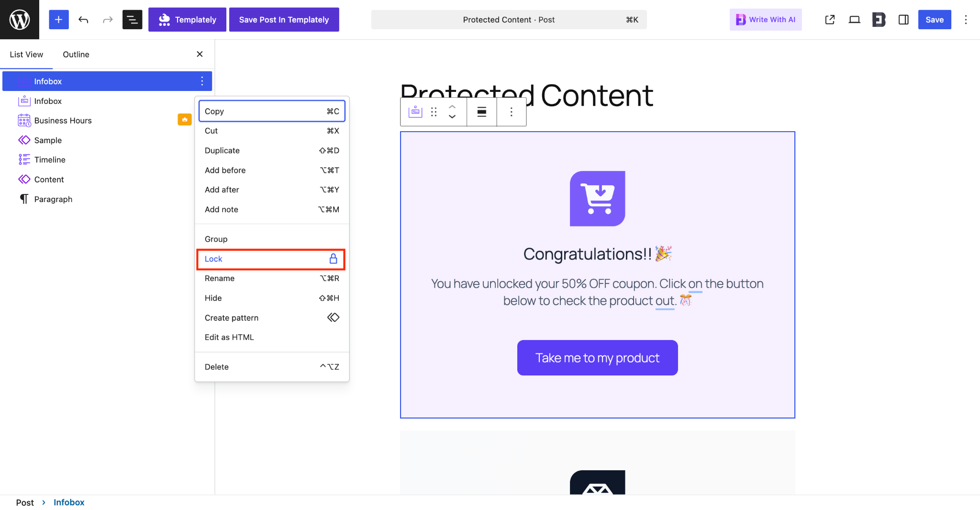The image size is (980, 510).
Task: Move the block down
Action: point(452,117)
